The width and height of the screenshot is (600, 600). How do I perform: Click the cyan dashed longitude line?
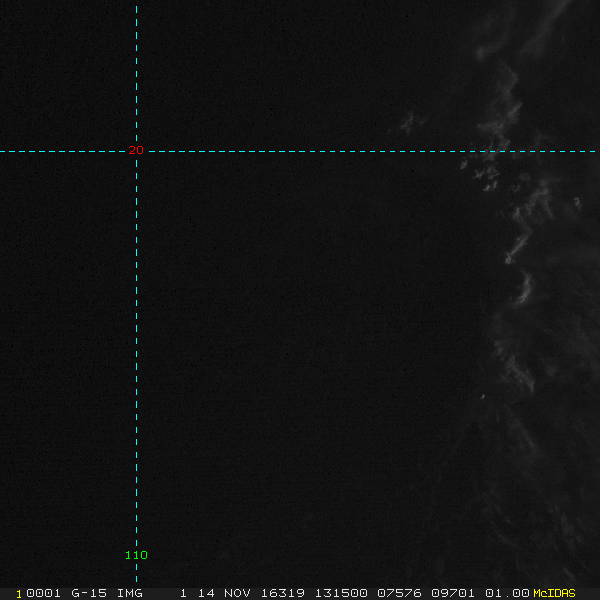pyautogui.click(x=136, y=350)
